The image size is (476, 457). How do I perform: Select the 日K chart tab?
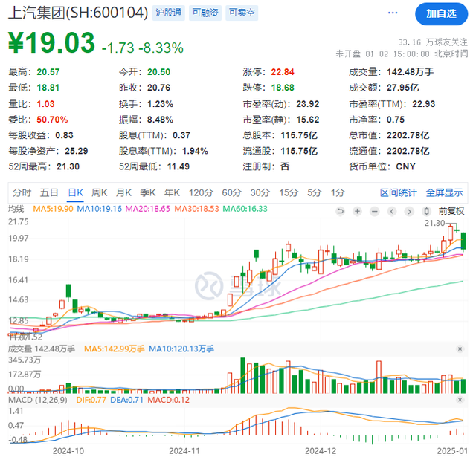click(x=76, y=193)
